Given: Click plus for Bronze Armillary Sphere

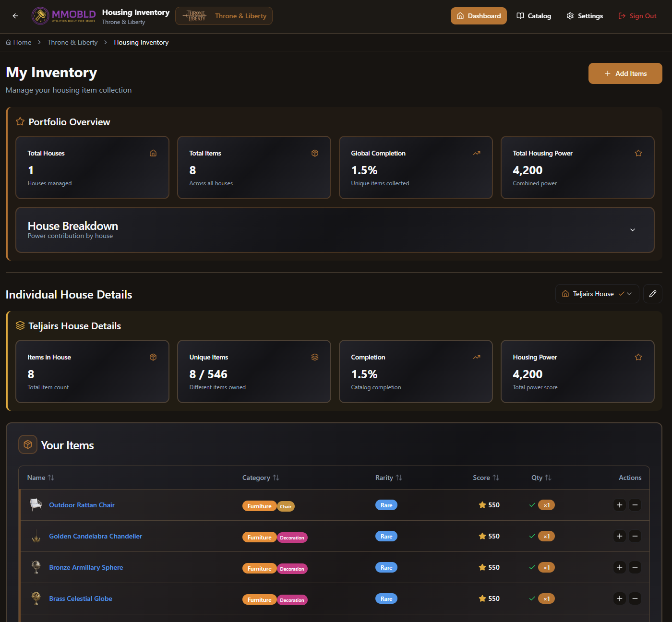Looking at the screenshot, I should tap(620, 567).
